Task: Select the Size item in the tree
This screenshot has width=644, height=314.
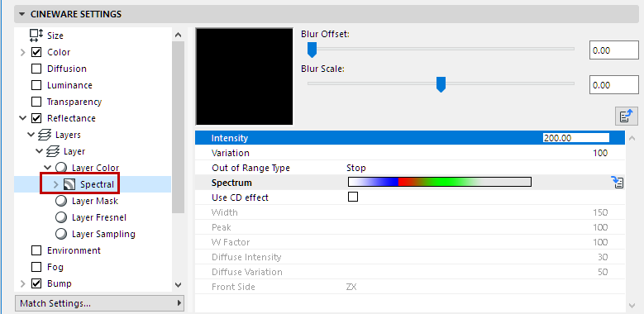Action: (x=55, y=36)
